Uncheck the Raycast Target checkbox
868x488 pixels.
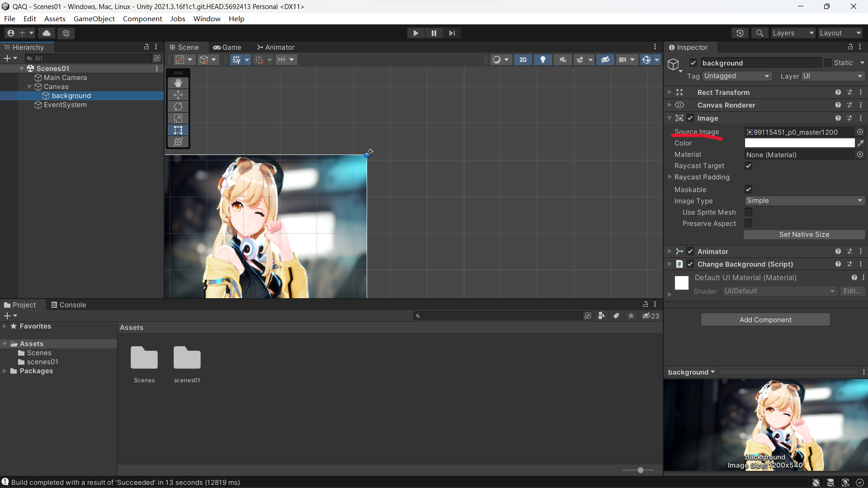tap(749, 166)
